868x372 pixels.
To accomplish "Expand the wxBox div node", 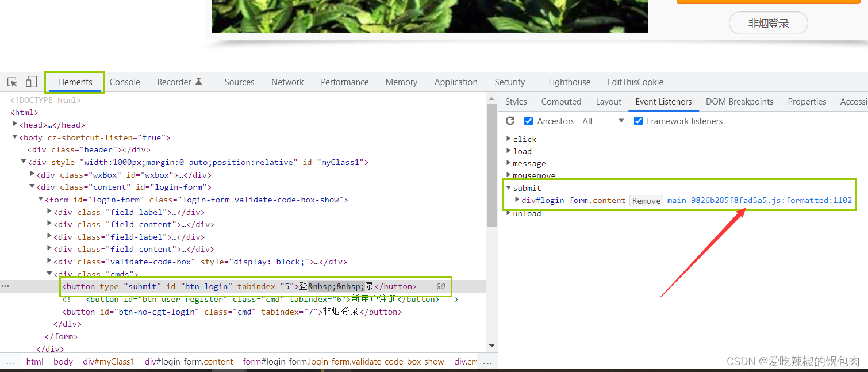I will tap(32, 175).
